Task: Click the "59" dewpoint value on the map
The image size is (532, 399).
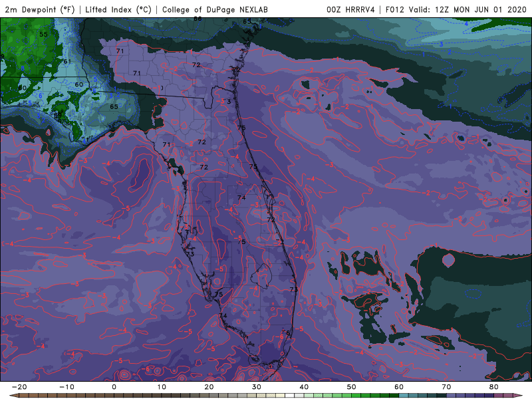Action: click(58, 115)
